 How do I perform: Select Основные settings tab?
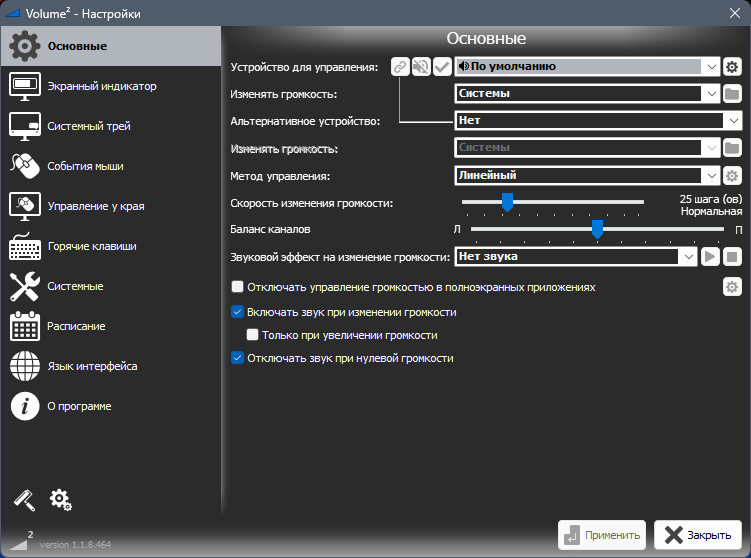point(111,46)
